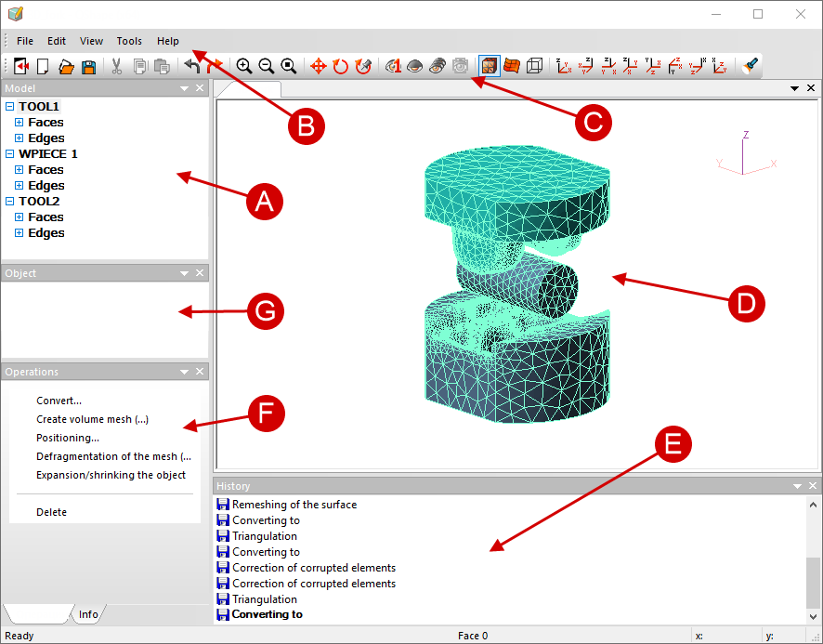Create a new blank document

tap(43, 66)
